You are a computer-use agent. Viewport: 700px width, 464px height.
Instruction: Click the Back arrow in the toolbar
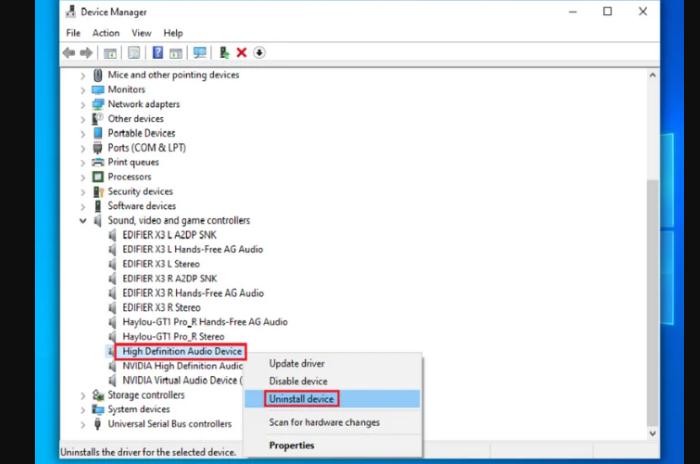pyautogui.click(x=69, y=53)
